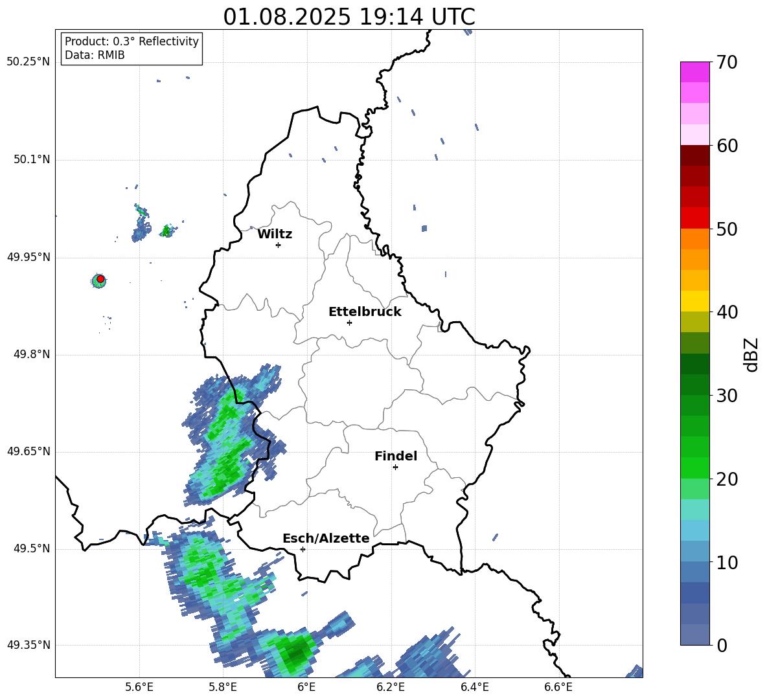Click the magenta top colorbar segment
767x700 pixels.
point(694,73)
